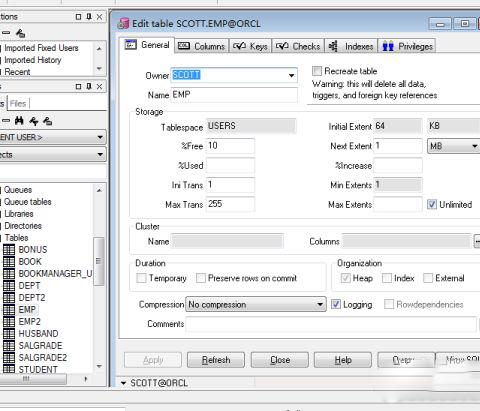Click the object tree vertical scrollbar thumb
The image size is (480, 411).
(x=98, y=261)
